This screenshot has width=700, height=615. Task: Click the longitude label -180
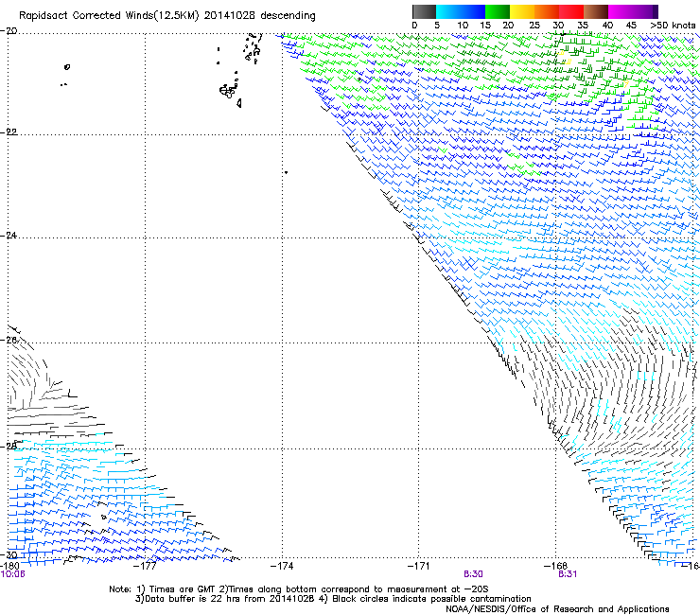10,566
